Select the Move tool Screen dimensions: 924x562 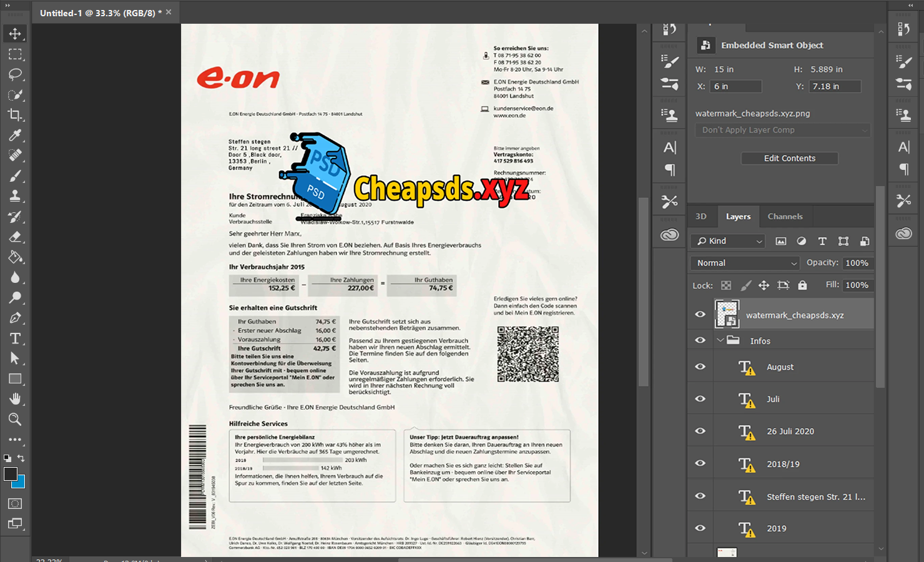pos(15,34)
